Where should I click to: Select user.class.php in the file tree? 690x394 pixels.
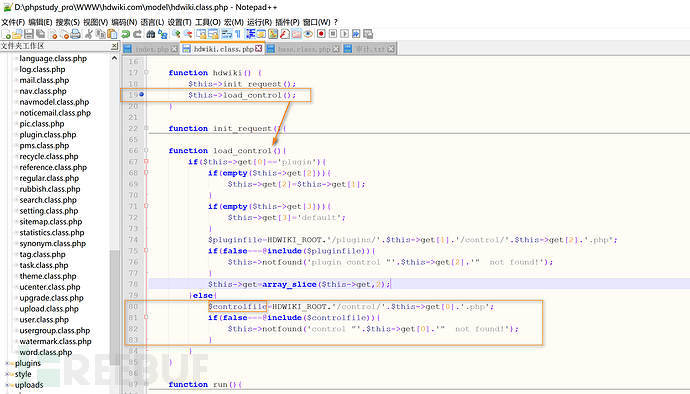pyautogui.click(x=44, y=320)
